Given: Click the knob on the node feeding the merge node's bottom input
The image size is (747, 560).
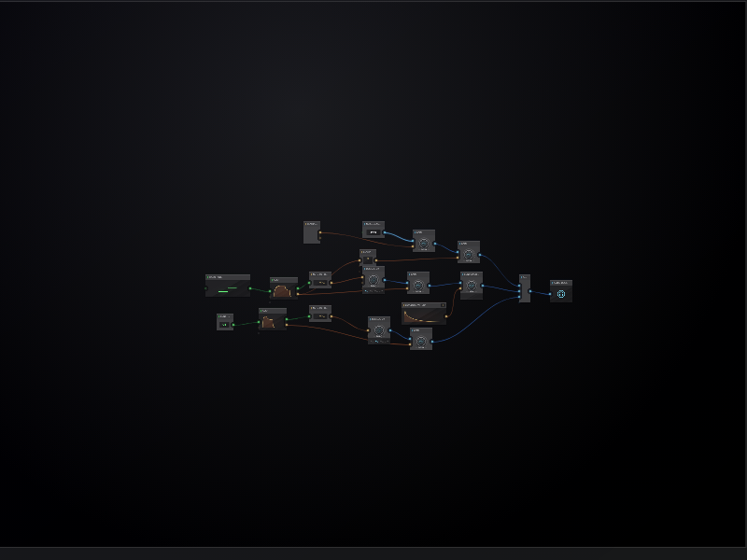Looking at the screenshot, I should 421,342.
